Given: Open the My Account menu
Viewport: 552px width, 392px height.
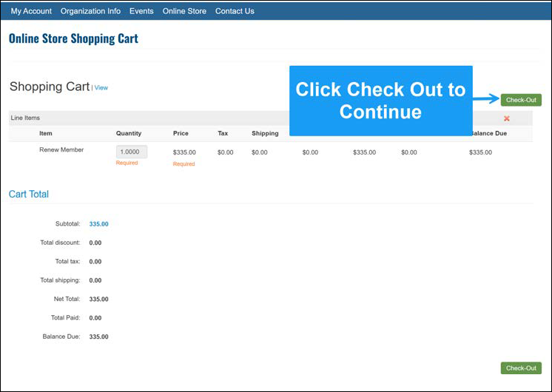Looking at the screenshot, I should [x=31, y=11].
